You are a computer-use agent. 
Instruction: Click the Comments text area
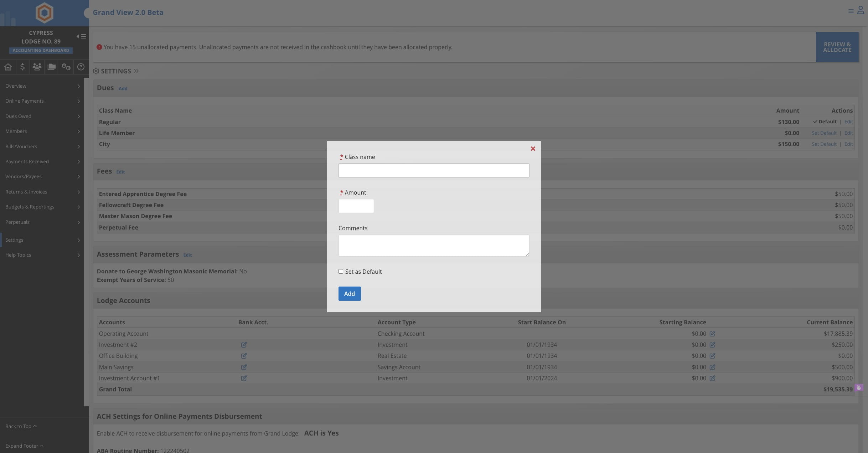click(434, 246)
